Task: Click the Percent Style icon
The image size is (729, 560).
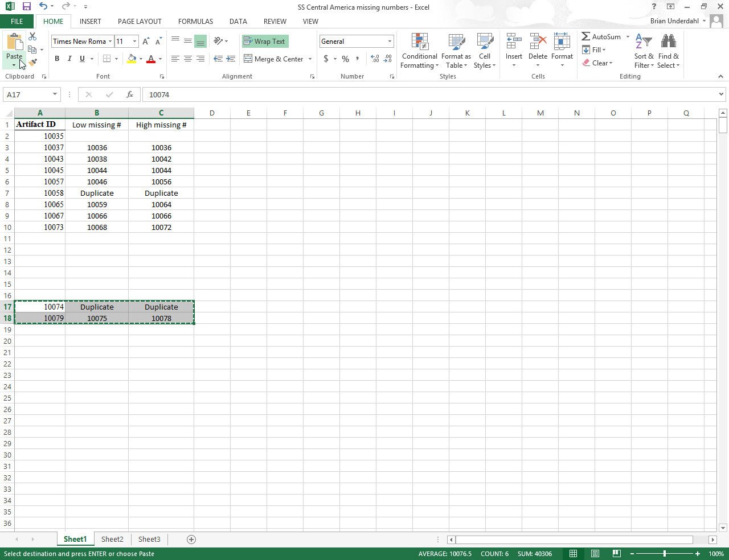Action: pos(345,59)
